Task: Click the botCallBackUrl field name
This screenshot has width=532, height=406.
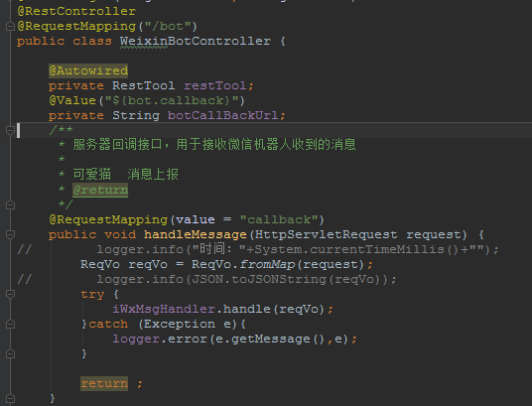Action: (223, 115)
